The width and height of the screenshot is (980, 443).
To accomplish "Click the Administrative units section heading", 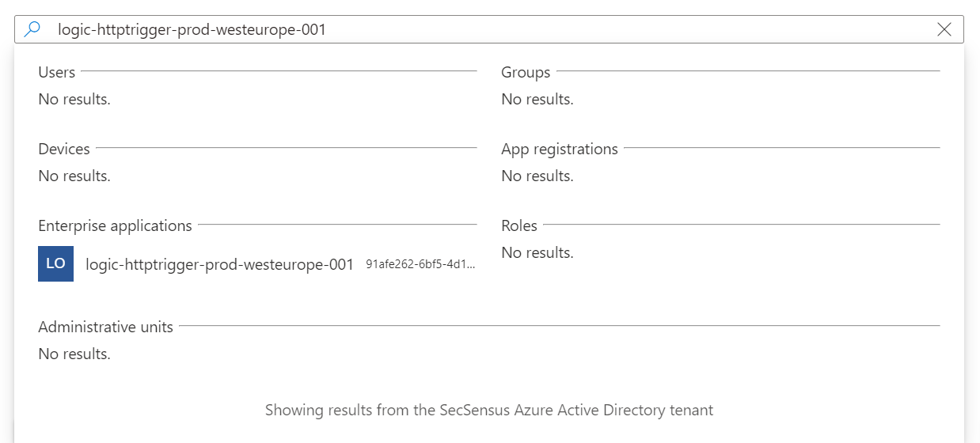I will [105, 327].
